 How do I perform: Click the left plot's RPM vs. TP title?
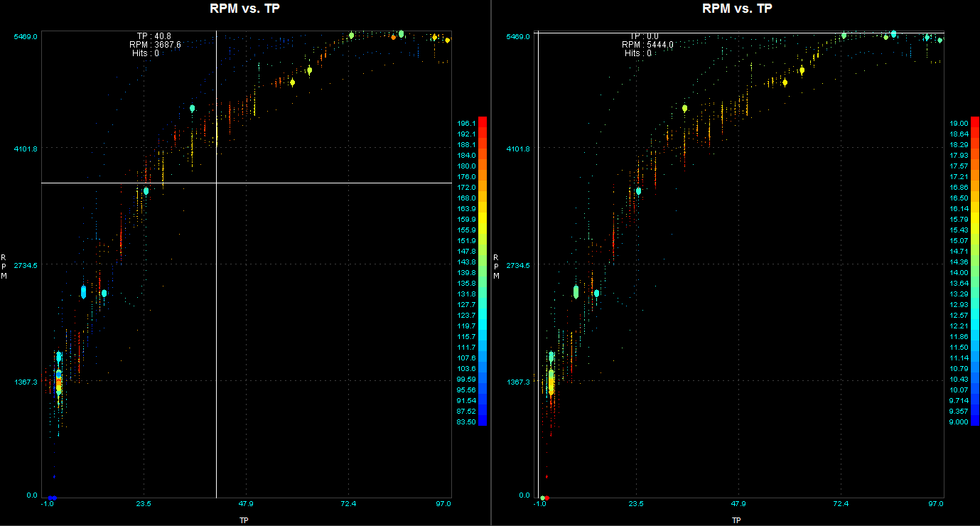(245, 9)
